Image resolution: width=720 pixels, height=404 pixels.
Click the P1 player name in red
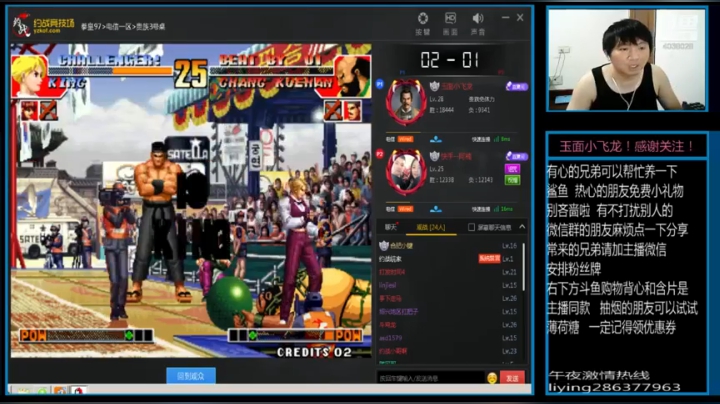click(456, 86)
